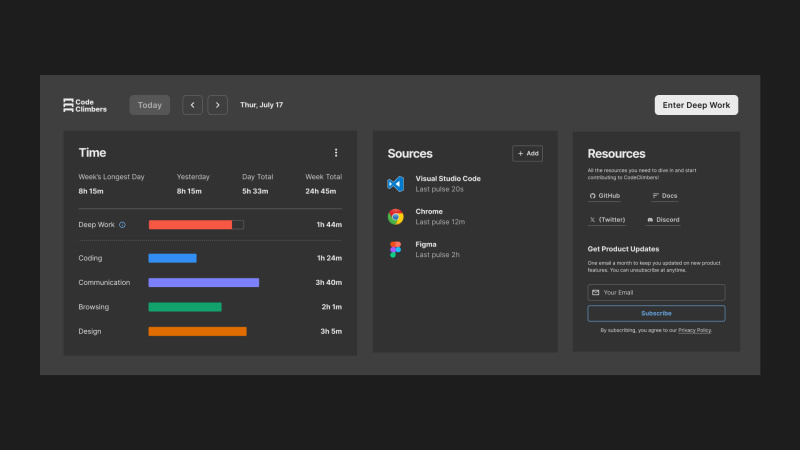
Task: Go to the next day
Action: [x=217, y=105]
